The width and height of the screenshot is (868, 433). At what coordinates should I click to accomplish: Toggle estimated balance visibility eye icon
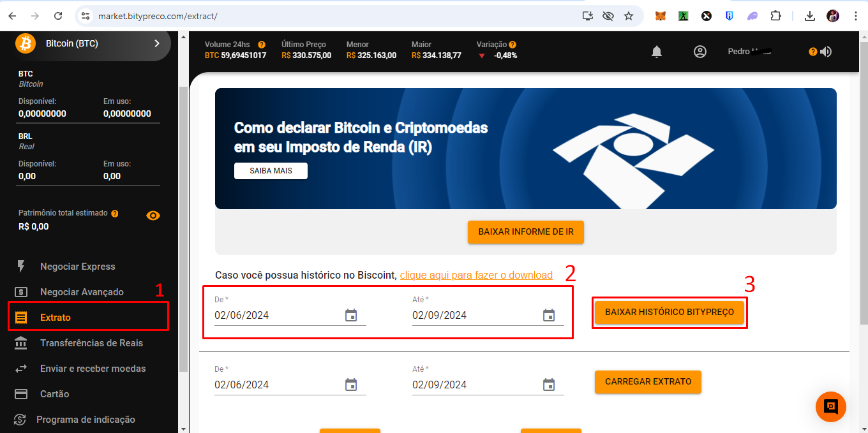(x=153, y=216)
